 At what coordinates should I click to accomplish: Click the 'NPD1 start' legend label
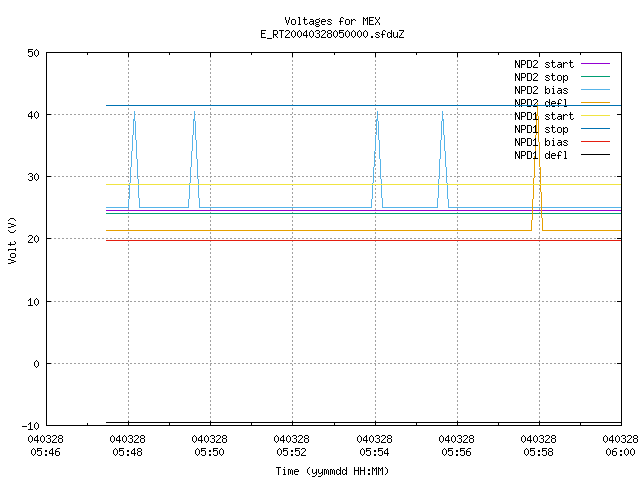[x=544, y=116]
